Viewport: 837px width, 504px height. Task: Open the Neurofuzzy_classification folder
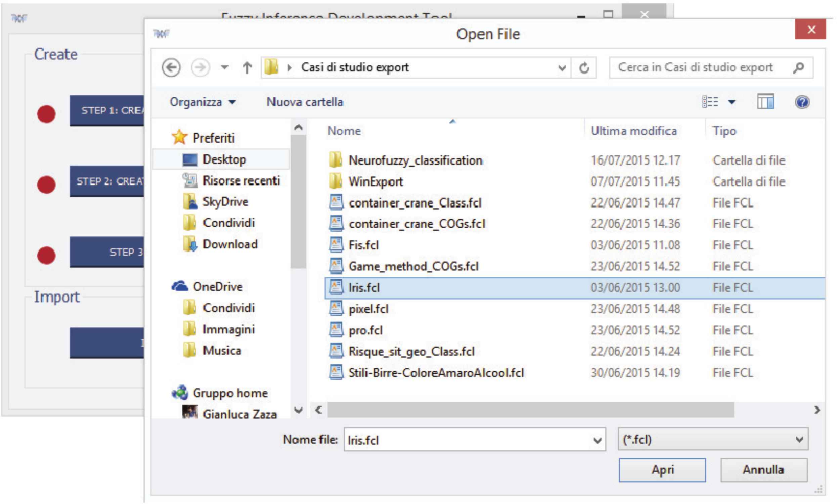pos(415,160)
